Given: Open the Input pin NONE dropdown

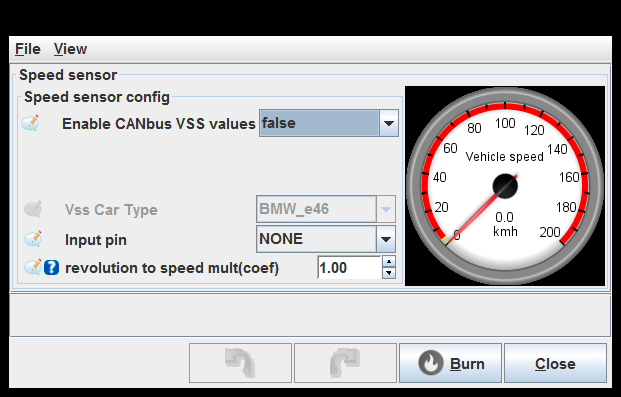Looking at the screenshot, I should [x=326, y=239].
